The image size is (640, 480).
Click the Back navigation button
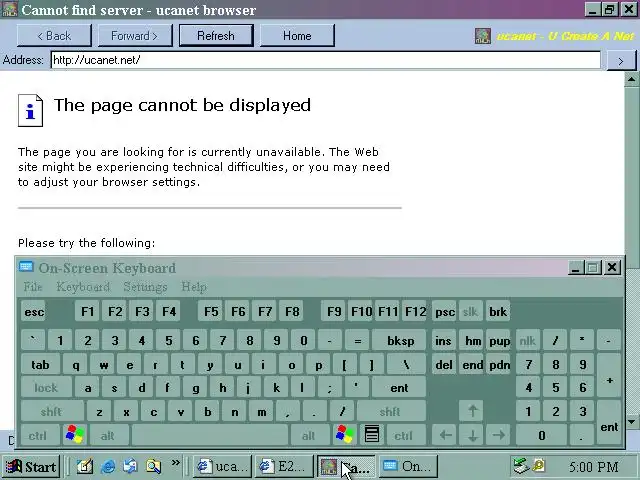click(54, 36)
